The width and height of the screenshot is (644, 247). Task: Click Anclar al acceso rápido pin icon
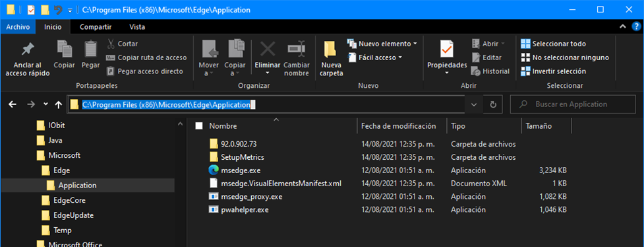(28, 50)
